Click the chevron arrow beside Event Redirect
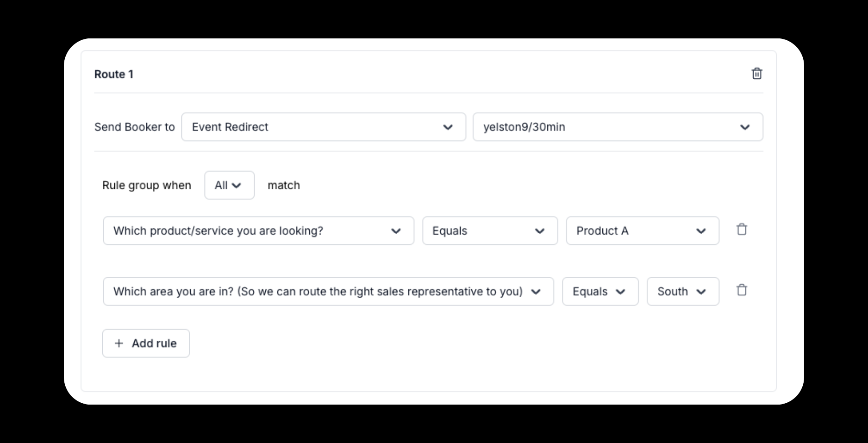The image size is (868, 443). 448,127
